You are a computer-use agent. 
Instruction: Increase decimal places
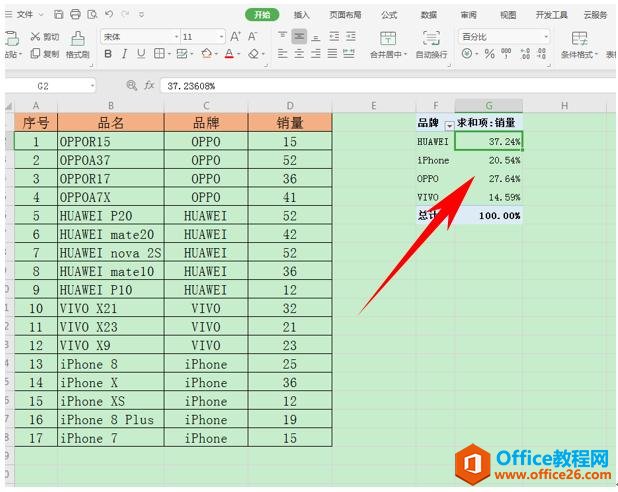tap(525, 54)
